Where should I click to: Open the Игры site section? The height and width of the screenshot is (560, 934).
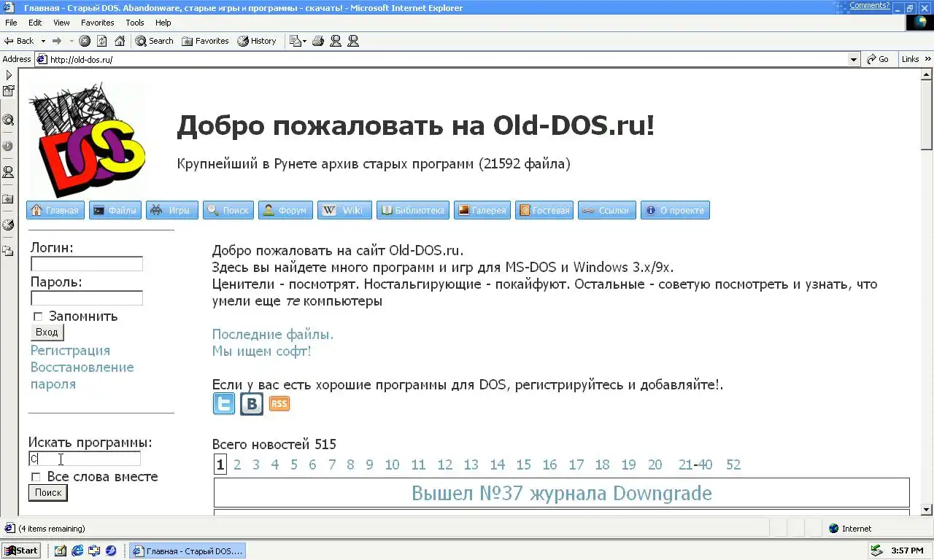coord(172,210)
